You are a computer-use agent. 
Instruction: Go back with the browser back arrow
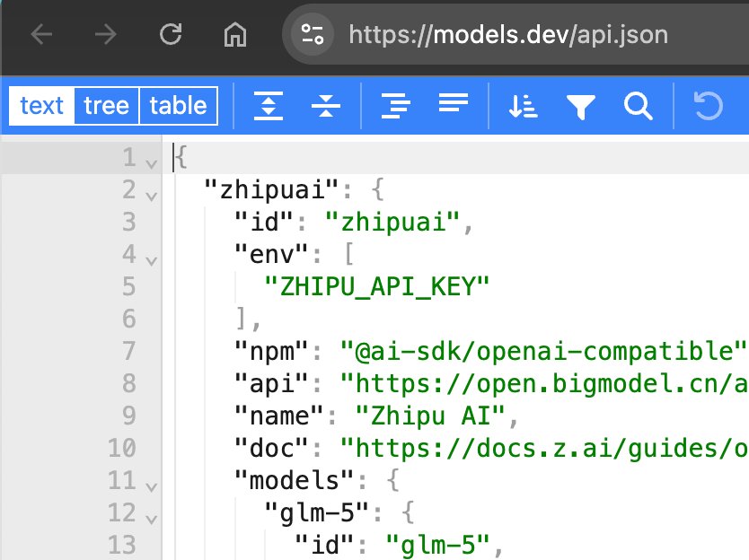41,34
